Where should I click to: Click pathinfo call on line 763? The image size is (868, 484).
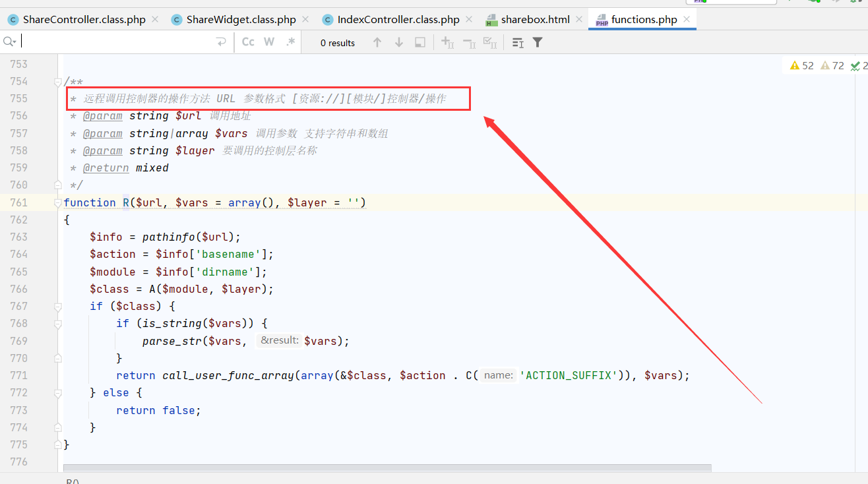(x=169, y=237)
